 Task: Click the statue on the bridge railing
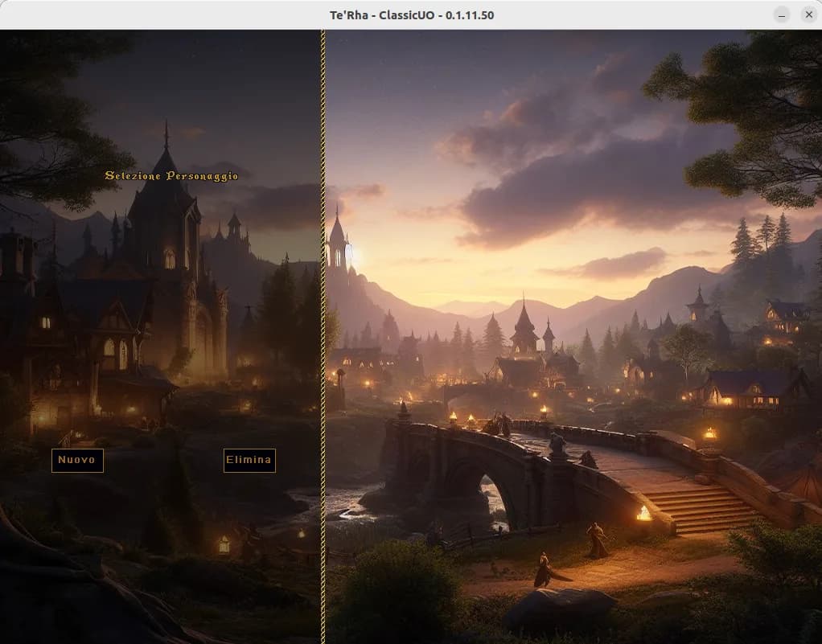click(557, 443)
